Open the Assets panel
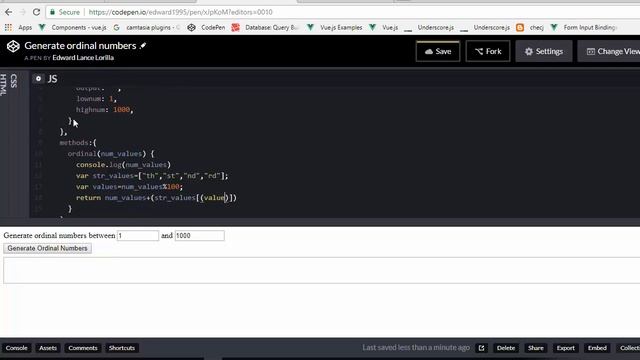Viewport: 640px width, 360px height. (48, 348)
